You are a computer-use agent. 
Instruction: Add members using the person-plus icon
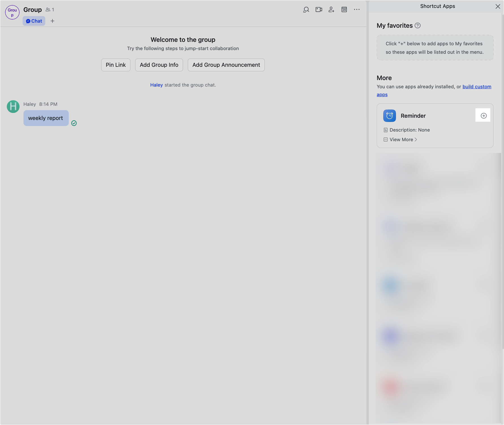click(331, 9)
